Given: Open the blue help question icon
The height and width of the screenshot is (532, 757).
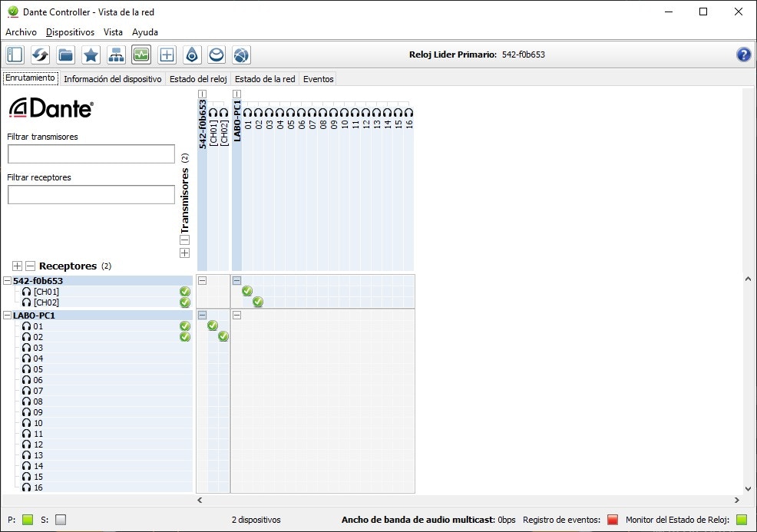Looking at the screenshot, I should pyautogui.click(x=743, y=55).
